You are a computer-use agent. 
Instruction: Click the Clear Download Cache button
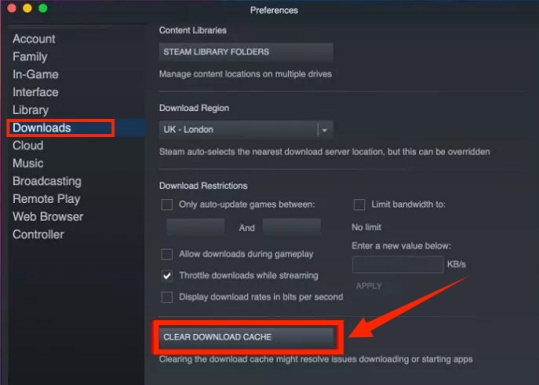click(x=246, y=337)
